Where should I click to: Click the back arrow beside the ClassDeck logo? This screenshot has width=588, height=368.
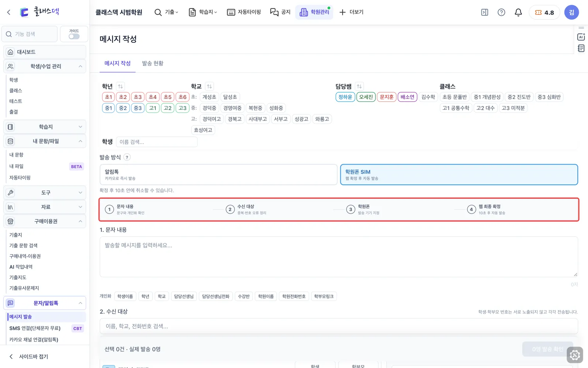click(x=9, y=12)
